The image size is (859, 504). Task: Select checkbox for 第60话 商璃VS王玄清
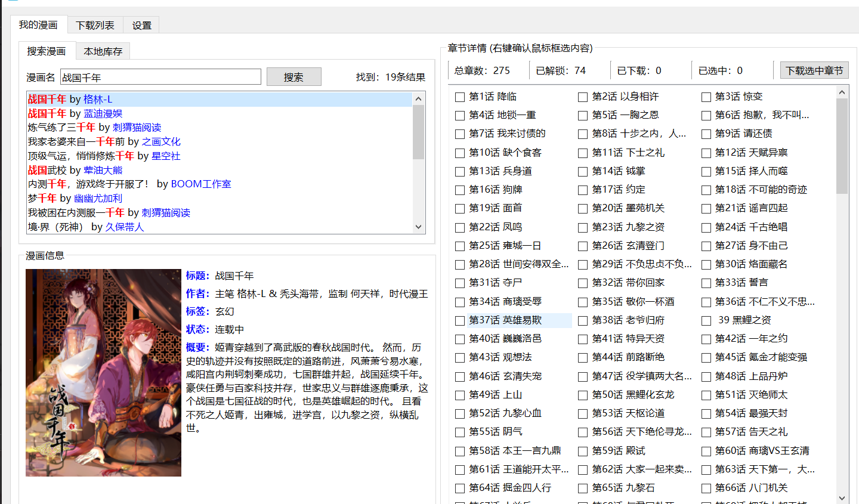(706, 452)
